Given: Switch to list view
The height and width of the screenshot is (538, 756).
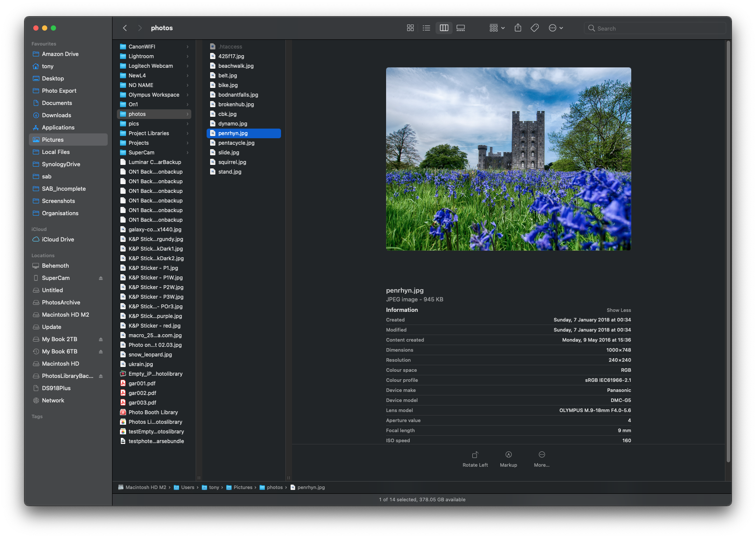Looking at the screenshot, I should coord(426,28).
